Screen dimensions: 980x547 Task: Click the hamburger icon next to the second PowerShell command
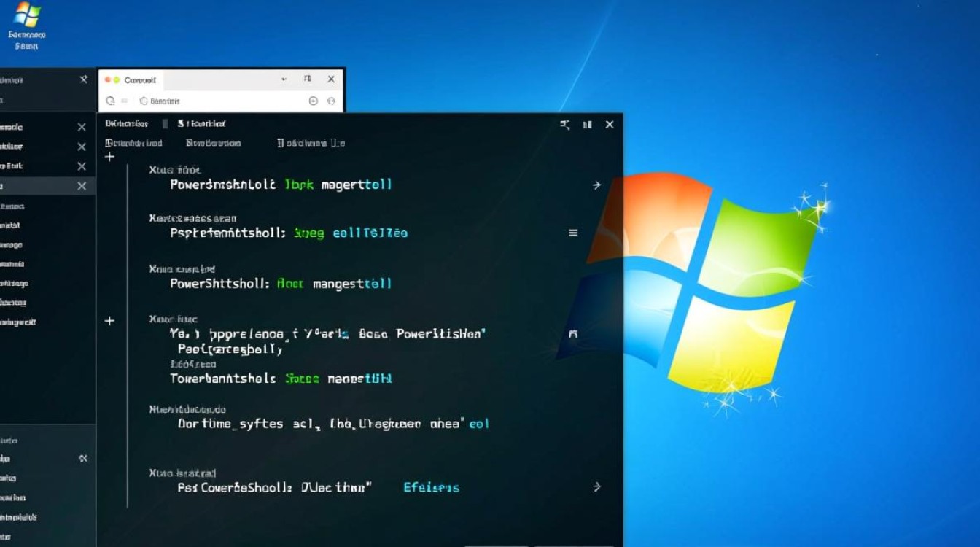(572, 233)
